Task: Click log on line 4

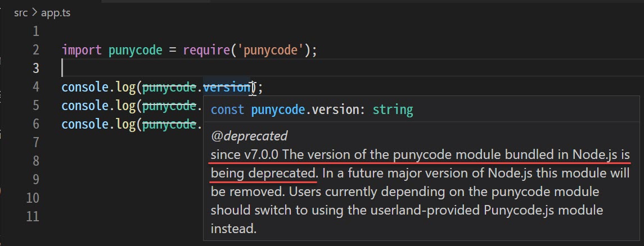Action: point(125,88)
